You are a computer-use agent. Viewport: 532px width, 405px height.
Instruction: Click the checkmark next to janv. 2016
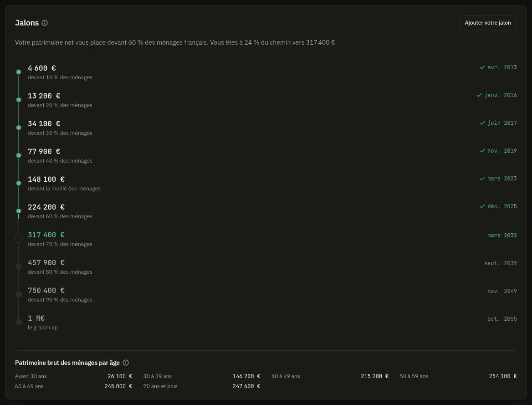pos(479,95)
